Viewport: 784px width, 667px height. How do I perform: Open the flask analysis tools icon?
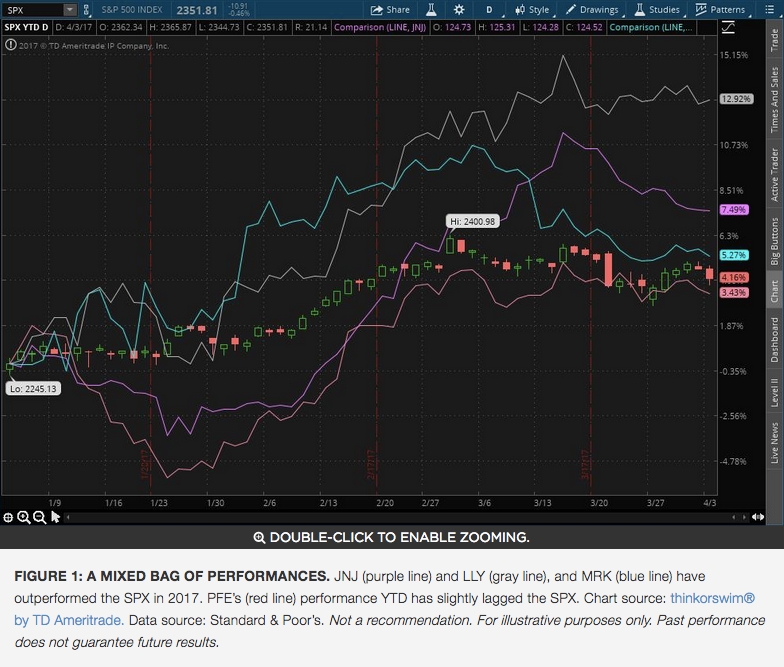point(432,10)
